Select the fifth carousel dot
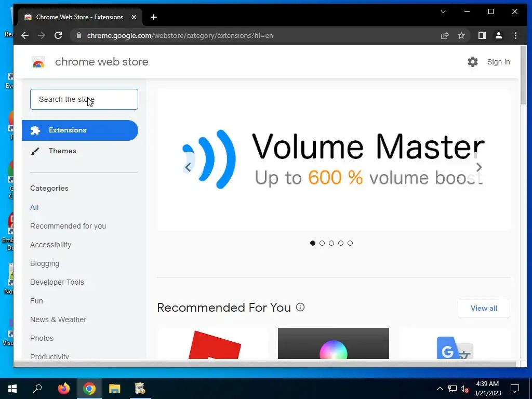 tap(350, 243)
